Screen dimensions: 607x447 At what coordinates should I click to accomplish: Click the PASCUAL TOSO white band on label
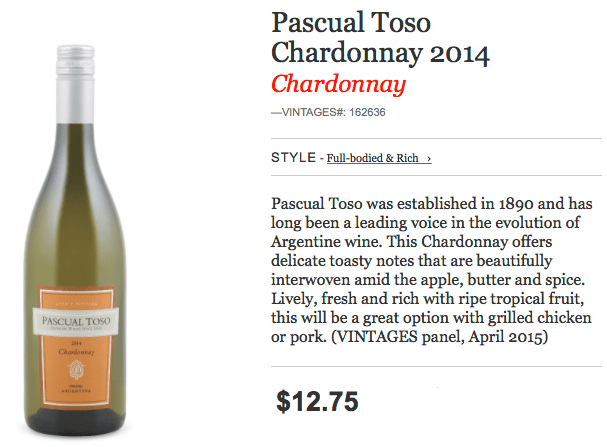pyautogui.click(x=76, y=321)
